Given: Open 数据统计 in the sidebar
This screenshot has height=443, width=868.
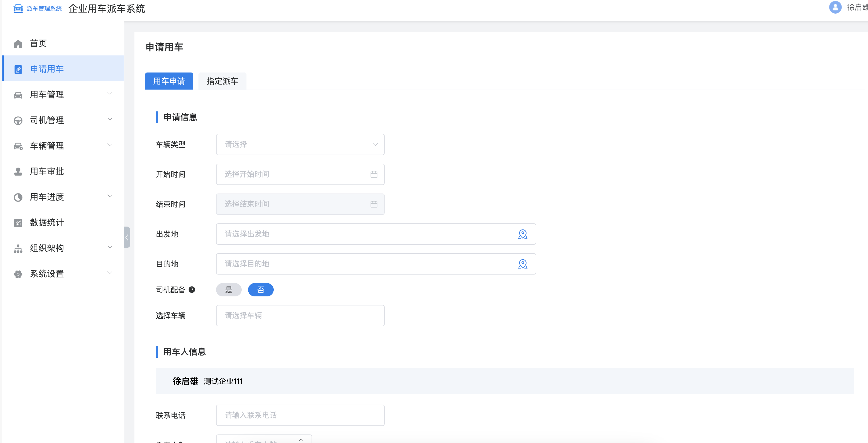Looking at the screenshot, I should click(63, 223).
